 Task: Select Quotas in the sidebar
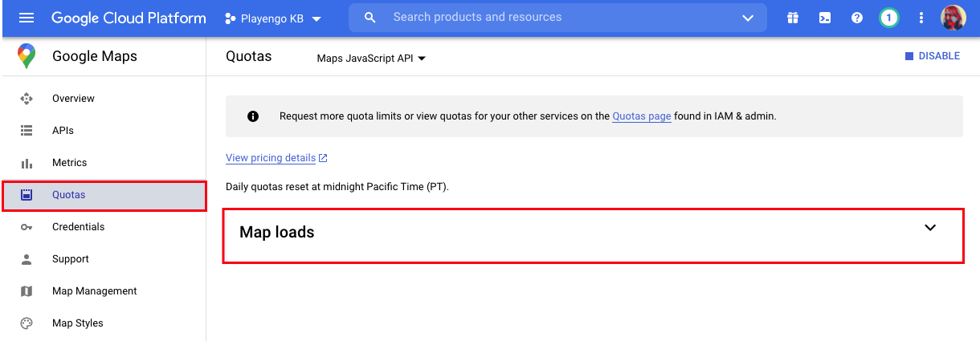click(x=104, y=195)
